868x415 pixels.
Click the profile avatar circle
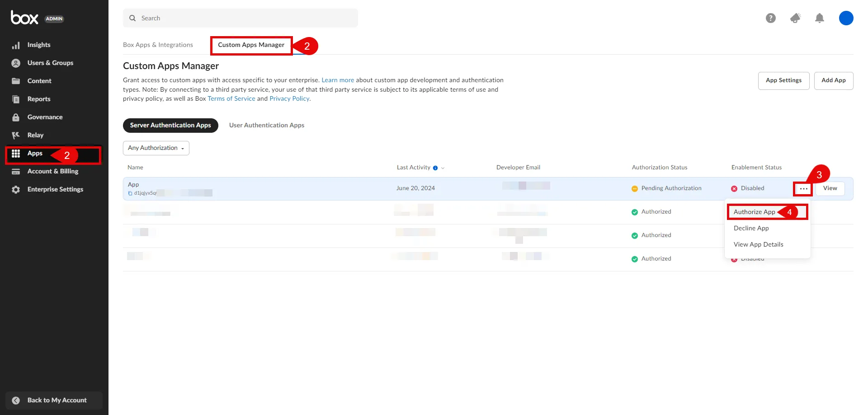pos(846,18)
